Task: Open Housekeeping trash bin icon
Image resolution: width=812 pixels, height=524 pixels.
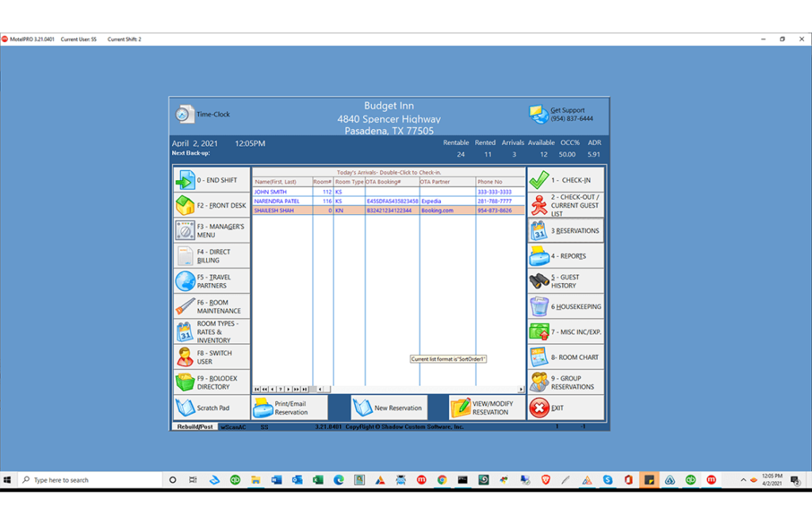Action: click(x=539, y=307)
